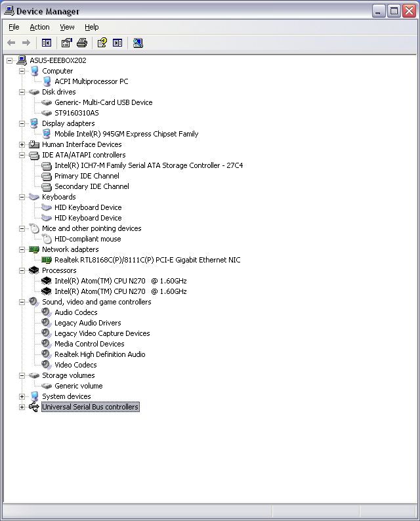This screenshot has width=420, height=521.
Task: Open the Help menu
Action: 92,27
